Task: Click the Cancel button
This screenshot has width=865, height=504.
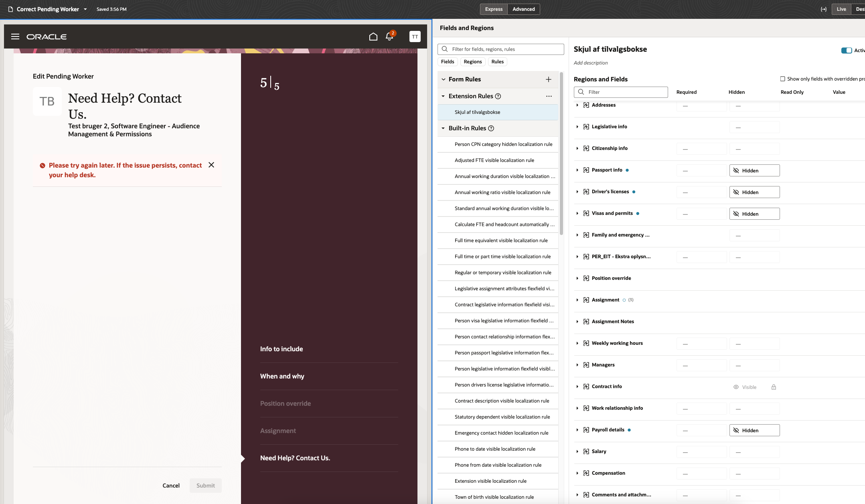Action: 171,485
